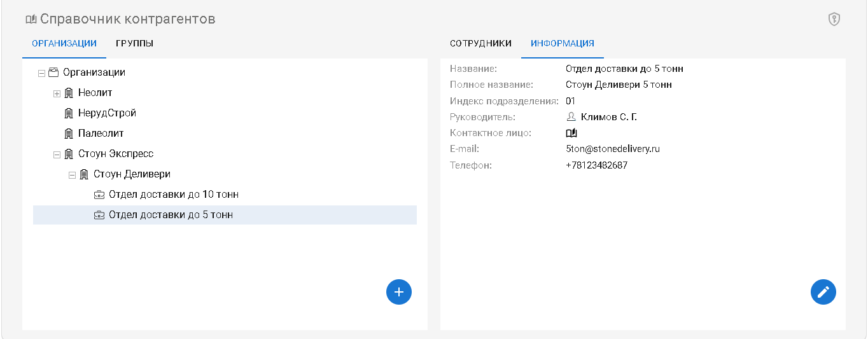Click the Название value in info panel
This screenshot has height=339, width=868.
pyautogui.click(x=624, y=69)
